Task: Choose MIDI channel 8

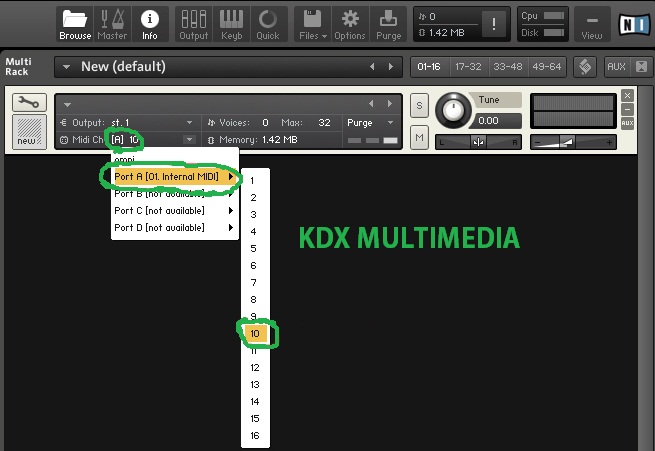Action: [x=255, y=300]
